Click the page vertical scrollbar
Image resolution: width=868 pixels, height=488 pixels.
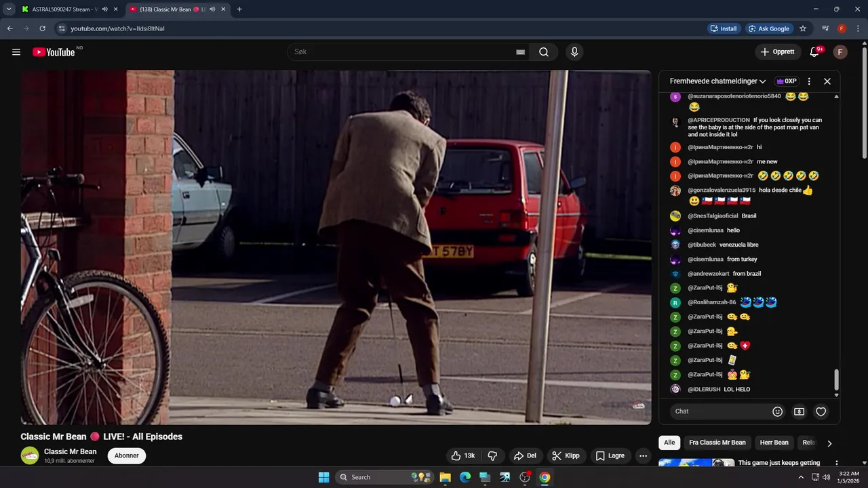point(864,102)
